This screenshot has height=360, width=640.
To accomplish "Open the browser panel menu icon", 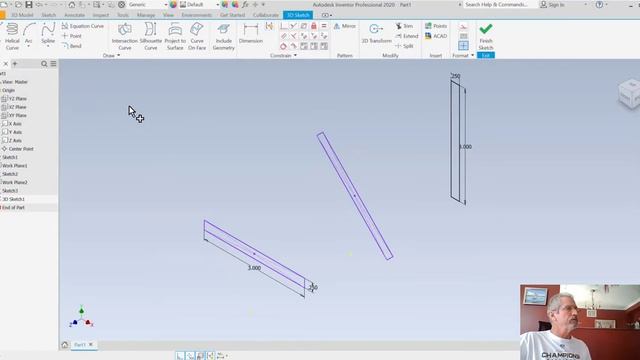I will point(53,64).
